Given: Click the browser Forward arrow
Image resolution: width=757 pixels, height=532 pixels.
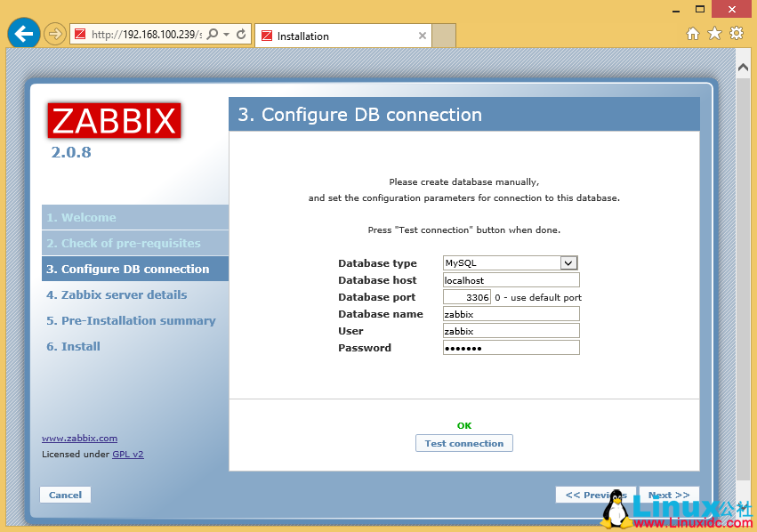Looking at the screenshot, I should coord(53,33).
